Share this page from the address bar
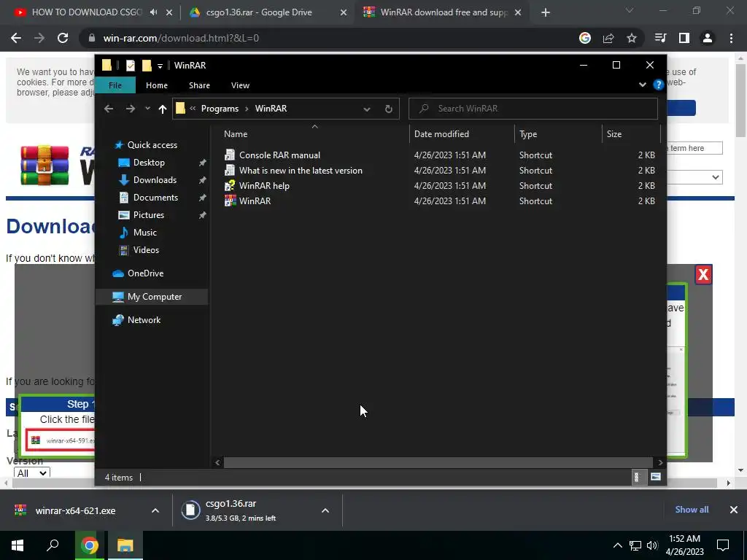This screenshot has height=560, width=747. [608, 38]
